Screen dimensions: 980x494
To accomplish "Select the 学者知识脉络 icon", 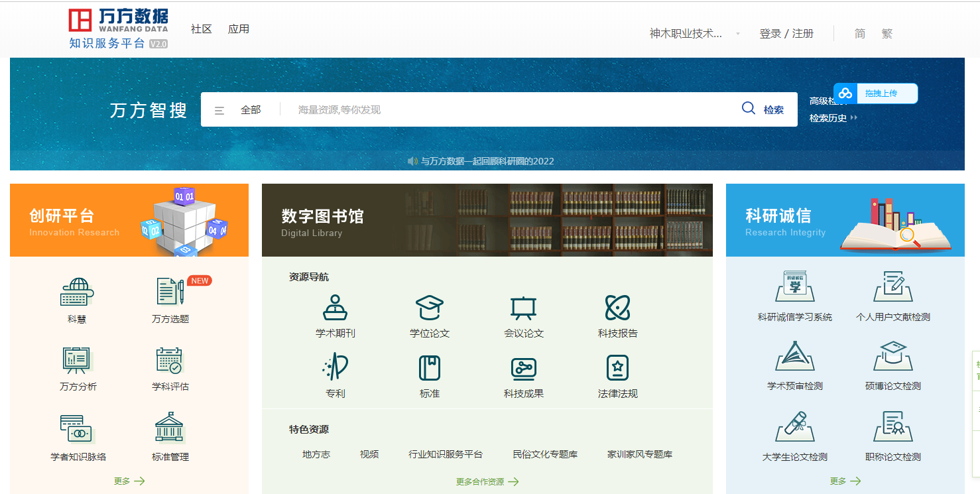I will (78, 429).
